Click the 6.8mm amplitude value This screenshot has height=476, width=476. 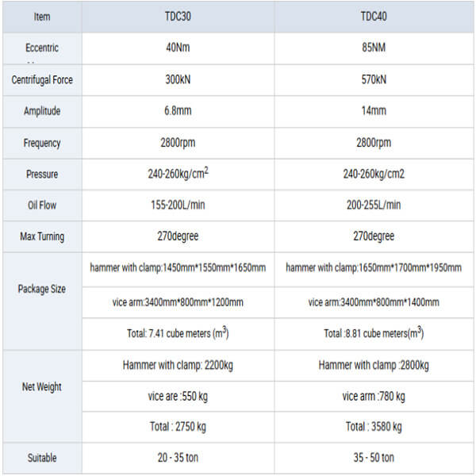(177, 112)
